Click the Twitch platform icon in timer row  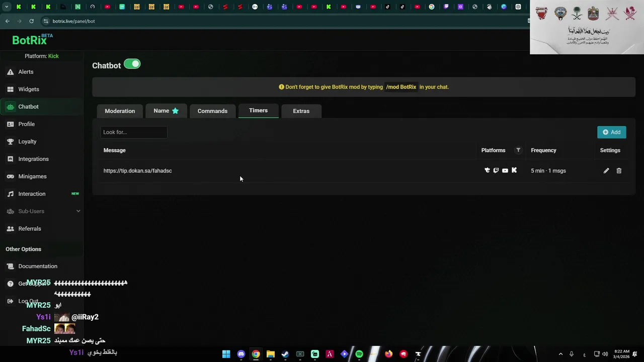point(496,171)
